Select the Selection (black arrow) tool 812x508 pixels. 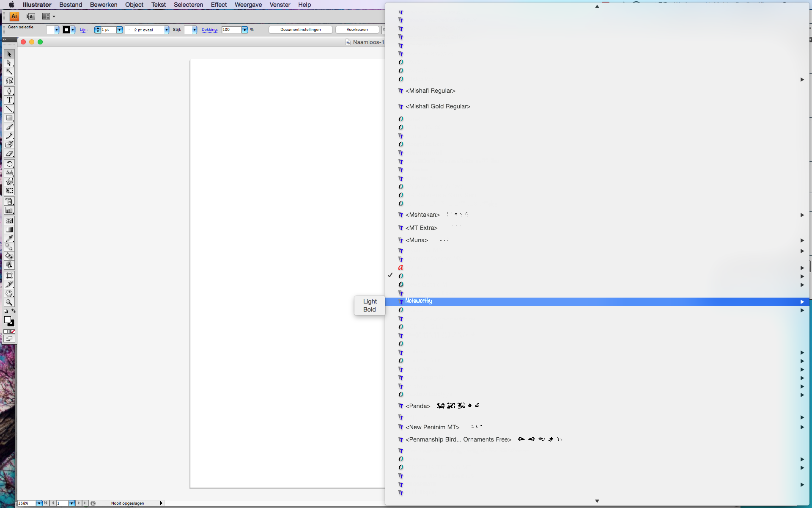click(9, 54)
